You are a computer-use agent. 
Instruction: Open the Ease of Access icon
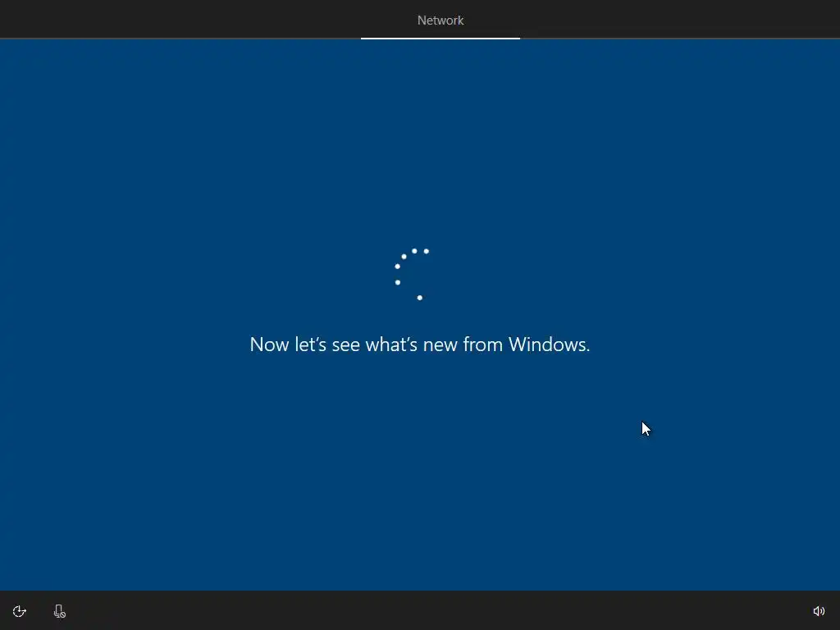click(x=20, y=611)
